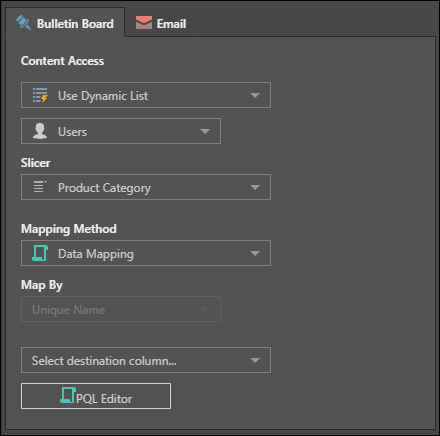Click the list icon beside Product Category
Image resolution: width=440 pixels, height=436 pixels.
[40, 187]
